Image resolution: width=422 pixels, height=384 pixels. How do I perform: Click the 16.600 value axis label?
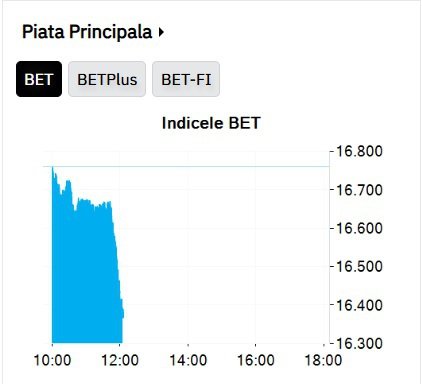coord(359,228)
